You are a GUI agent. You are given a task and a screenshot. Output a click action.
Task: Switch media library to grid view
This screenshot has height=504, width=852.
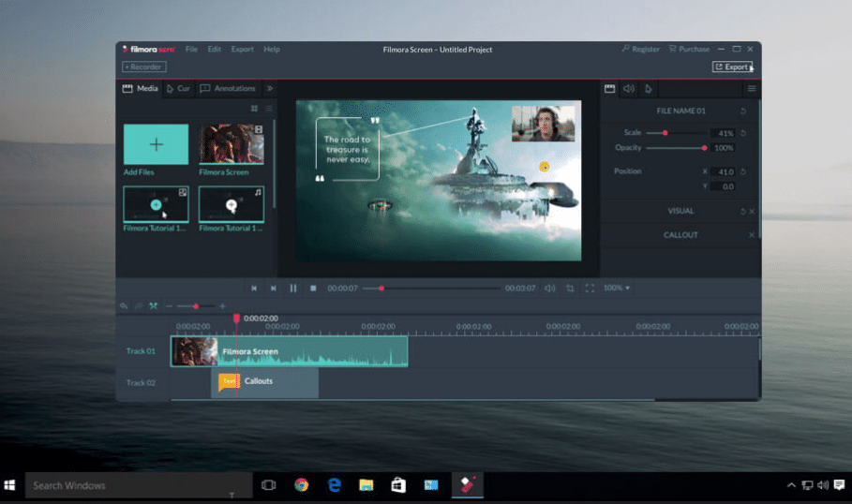point(254,109)
